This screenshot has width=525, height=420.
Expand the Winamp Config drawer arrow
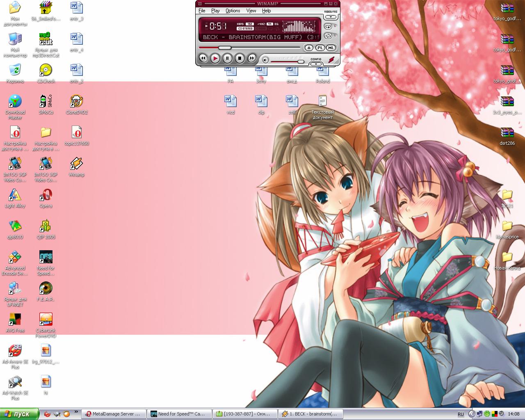pos(316,64)
